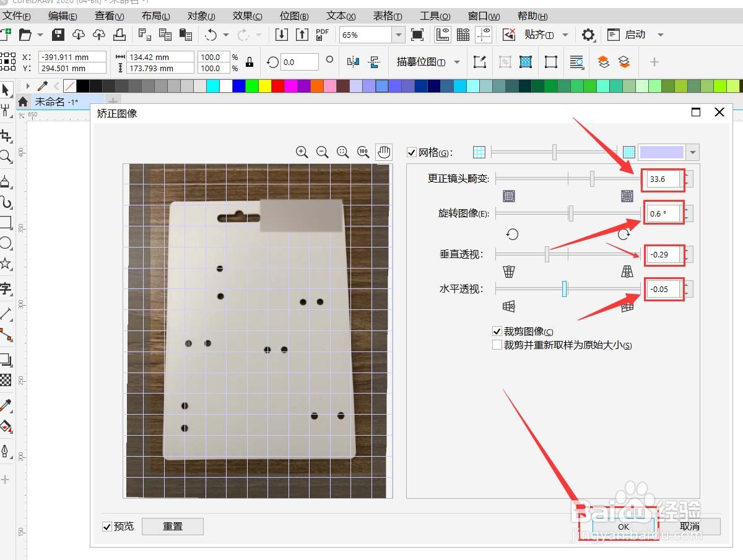Screen dimensions: 743x560
Task: Toggle the 网格 checkbox in the dialog
Action: pyautogui.click(x=411, y=152)
